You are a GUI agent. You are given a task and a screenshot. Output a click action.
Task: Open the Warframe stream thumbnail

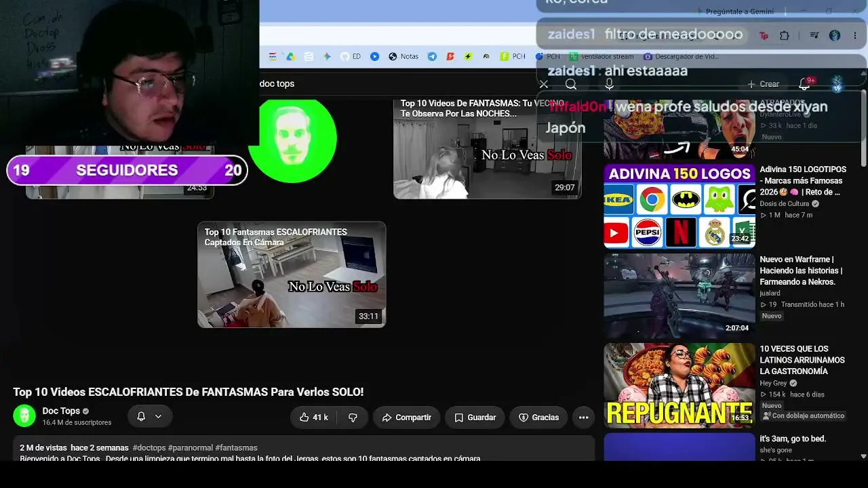coord(679,296)
